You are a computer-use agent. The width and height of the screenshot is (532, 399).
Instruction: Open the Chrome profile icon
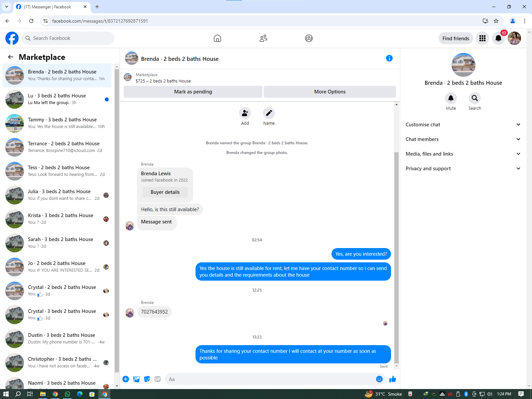coord(513,21)
